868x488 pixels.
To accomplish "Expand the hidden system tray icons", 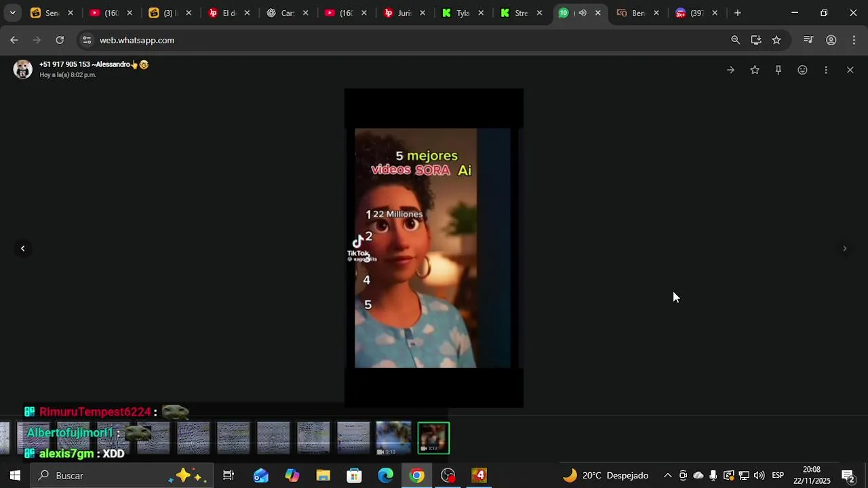I will (667, 476).
